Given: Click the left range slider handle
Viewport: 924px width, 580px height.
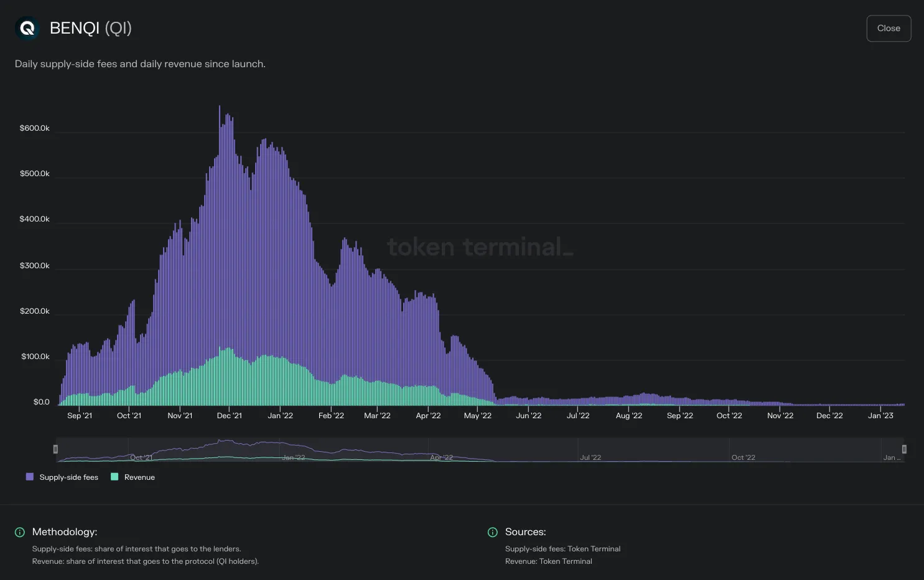Looking at the screenshot, I should tap(55, 449).
